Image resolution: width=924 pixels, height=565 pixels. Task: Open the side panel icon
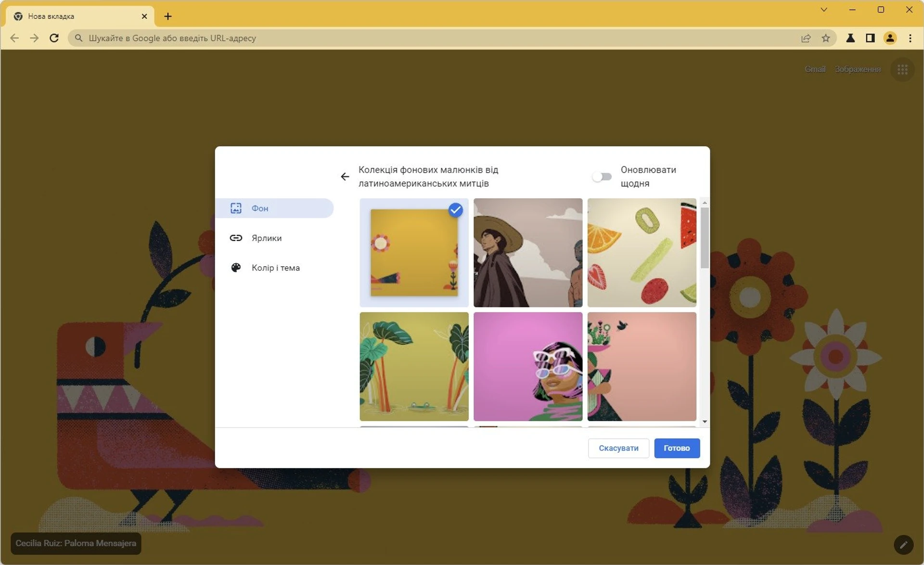pyautogui.click(x=871, y=38)
